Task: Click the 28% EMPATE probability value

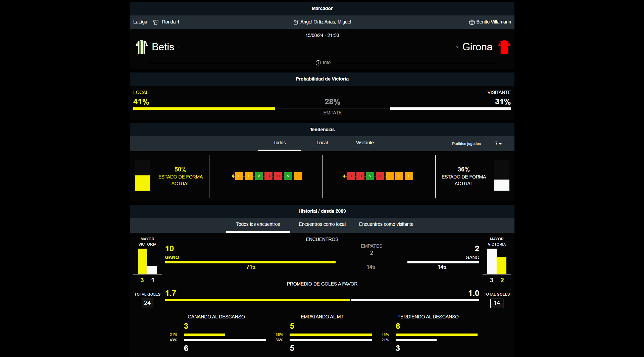Action: coord(332,102)
